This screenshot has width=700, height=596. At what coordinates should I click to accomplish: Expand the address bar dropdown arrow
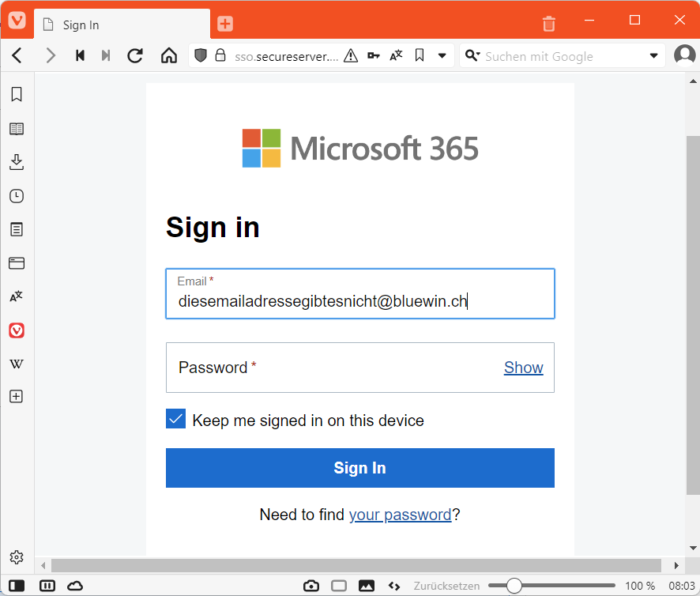point(442,56)
